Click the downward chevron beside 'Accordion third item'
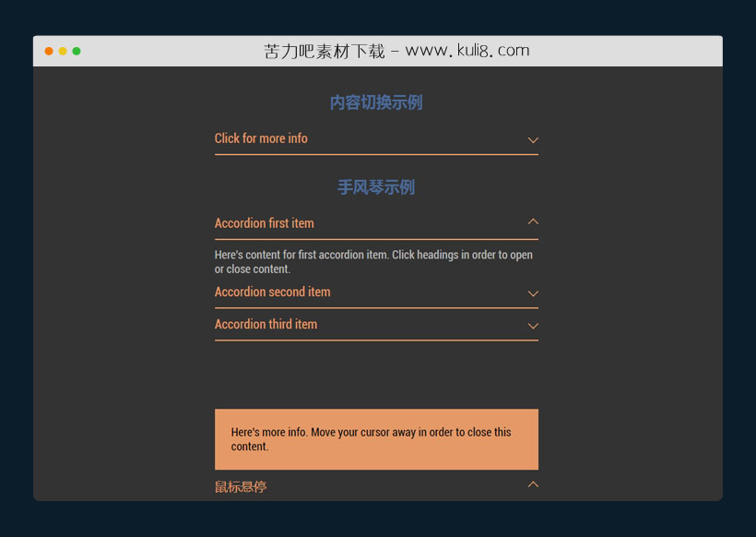The height and width of the screenshot is (537, 756). click(533, 326)
